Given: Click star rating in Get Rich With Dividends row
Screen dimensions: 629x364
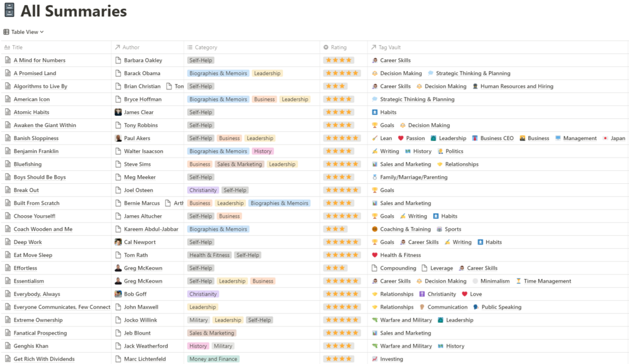Looking at the screenshot, I should (339, 359).
